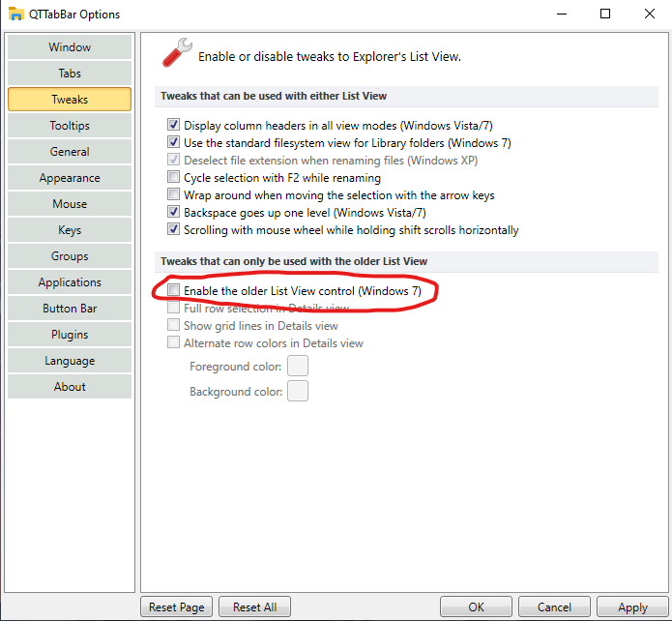The width and height of the screenshot is (672, 621).
Task: Maximize the QTTabBar Options window
Action: (x=605, y=15)
